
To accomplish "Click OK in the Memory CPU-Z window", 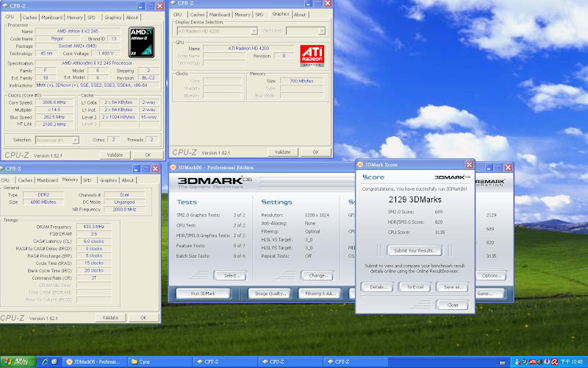I will tap(143, 318).
